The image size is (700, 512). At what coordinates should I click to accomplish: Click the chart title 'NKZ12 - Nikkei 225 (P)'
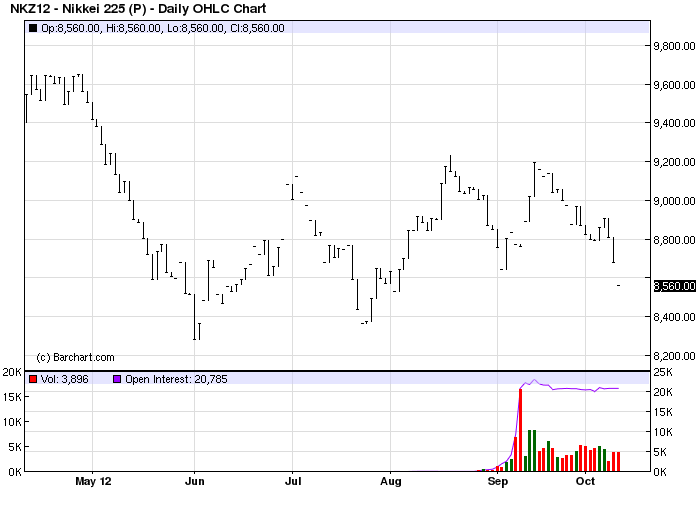point(78,8)
